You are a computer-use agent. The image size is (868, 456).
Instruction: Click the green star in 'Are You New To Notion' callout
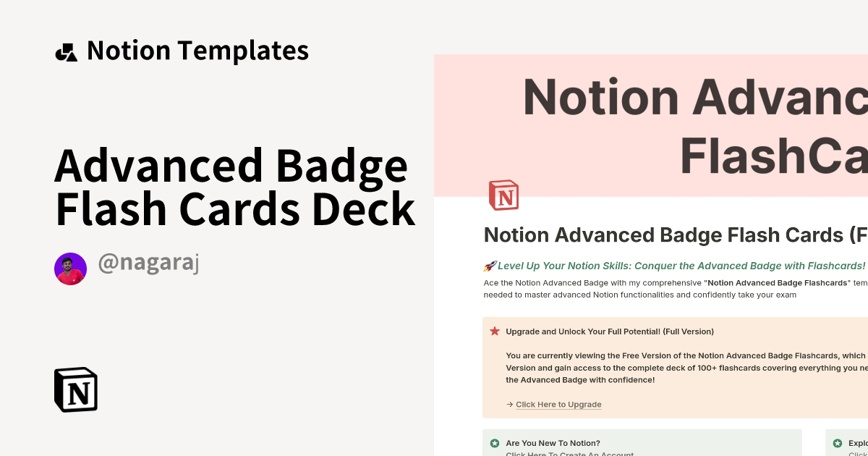(495, 443)
